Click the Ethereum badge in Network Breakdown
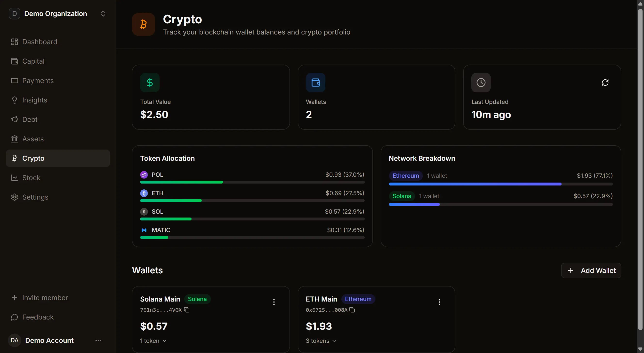 point(405,176)
